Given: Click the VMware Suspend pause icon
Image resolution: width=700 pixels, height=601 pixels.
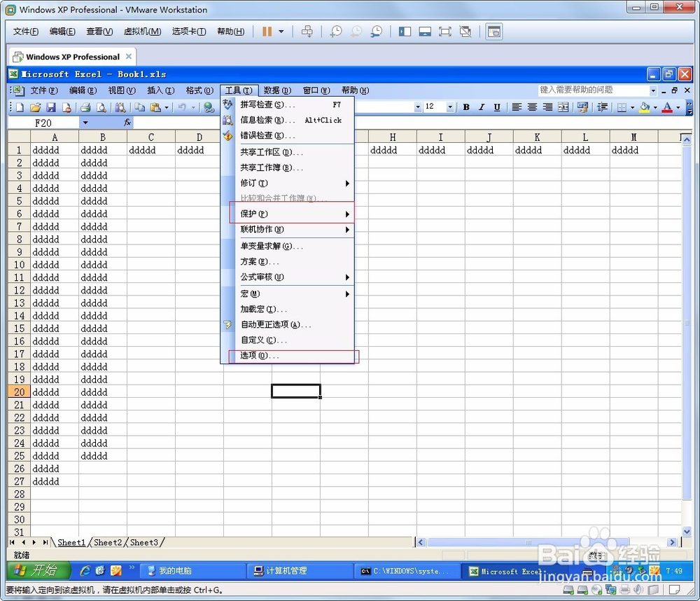Looking at the screenshot, I should [x=267, y=32].
